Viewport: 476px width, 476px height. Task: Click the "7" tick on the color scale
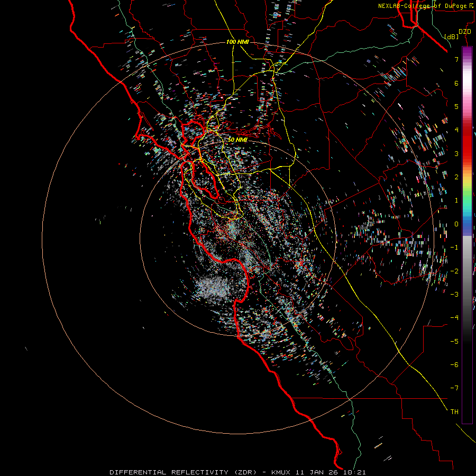tap(456, 59)
